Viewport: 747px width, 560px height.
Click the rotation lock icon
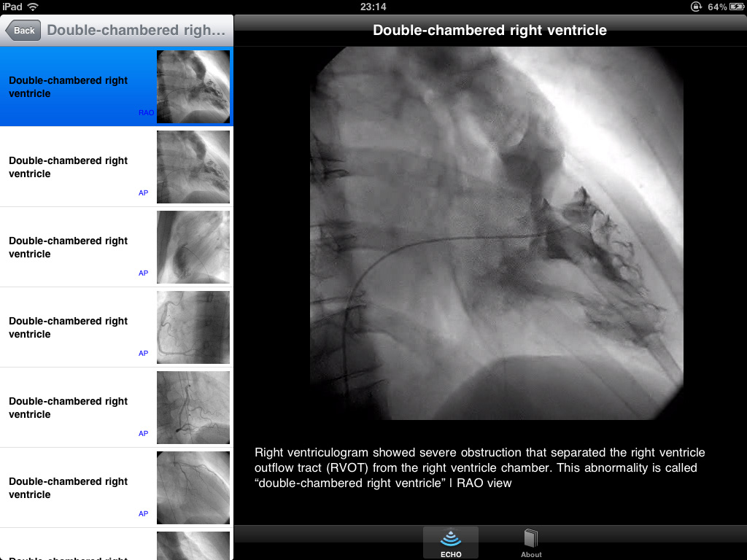696,7
